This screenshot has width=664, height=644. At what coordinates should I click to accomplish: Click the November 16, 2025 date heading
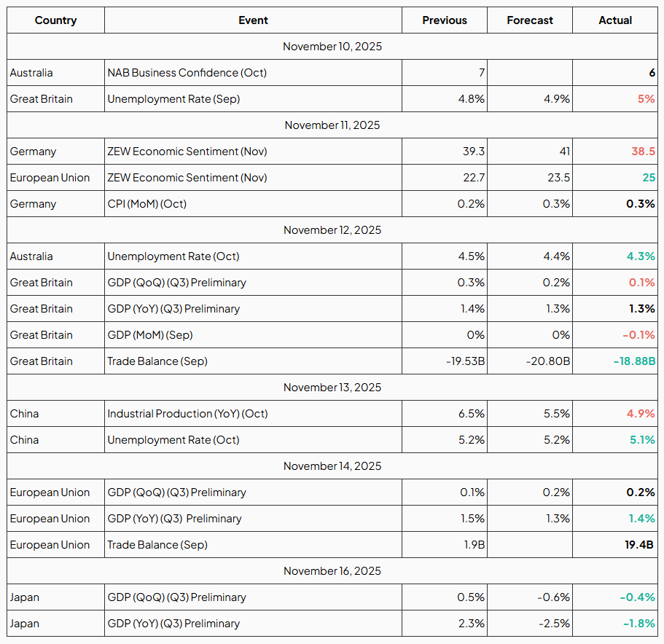[332, 571]
